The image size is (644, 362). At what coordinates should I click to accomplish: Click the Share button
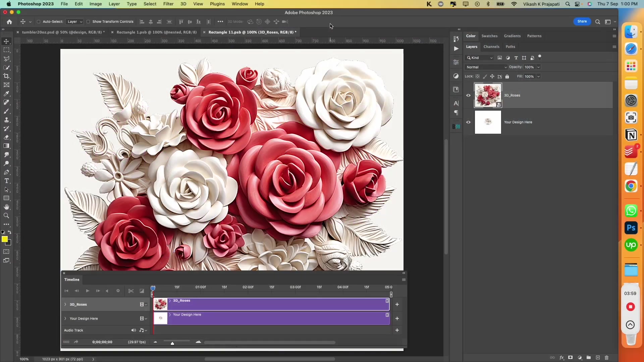tap(582, 21)
